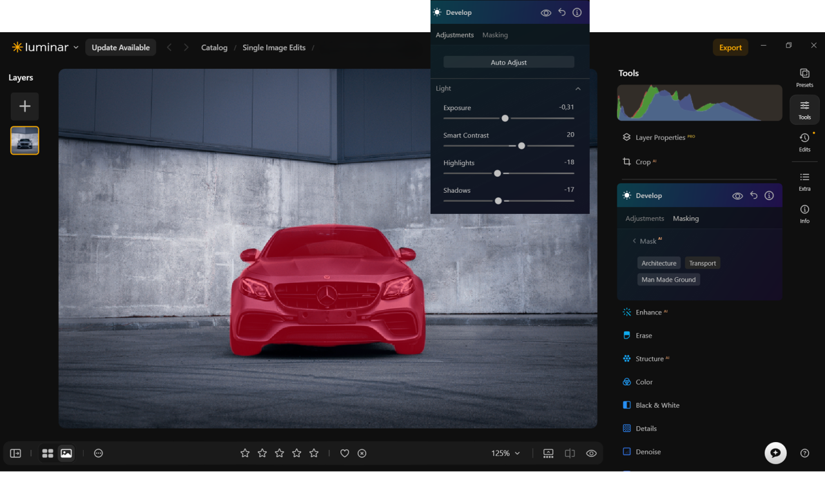Toggle preview eye in bottom toolbar
The image size is (825, 504).
591,453
